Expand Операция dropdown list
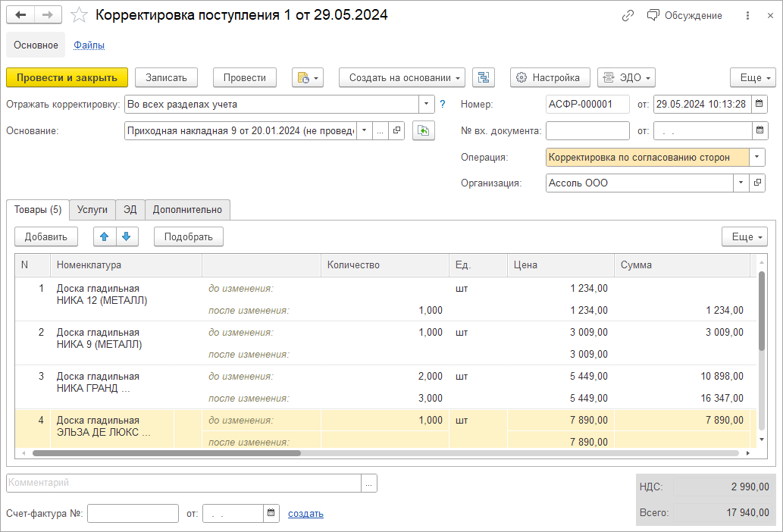Screen dimensions: 783x532 click(757, 157)
